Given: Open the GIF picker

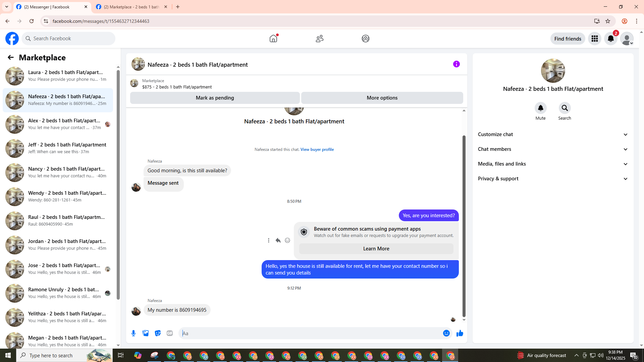Looking at the screenshot, I should [170, 333].
